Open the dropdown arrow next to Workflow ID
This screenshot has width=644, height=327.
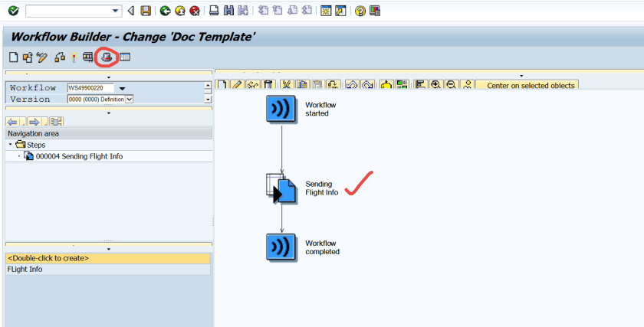(x=122, y=88)
